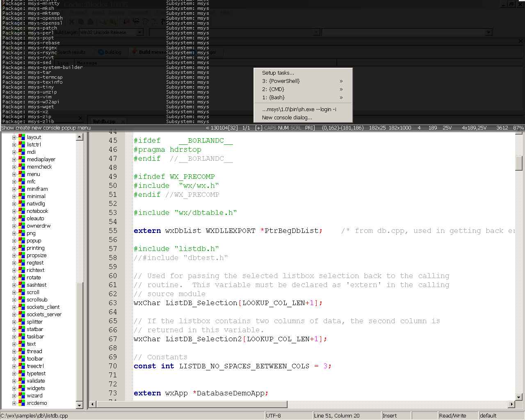Toggle the NUM indicator in console status bar

click(x=283, y=128)
